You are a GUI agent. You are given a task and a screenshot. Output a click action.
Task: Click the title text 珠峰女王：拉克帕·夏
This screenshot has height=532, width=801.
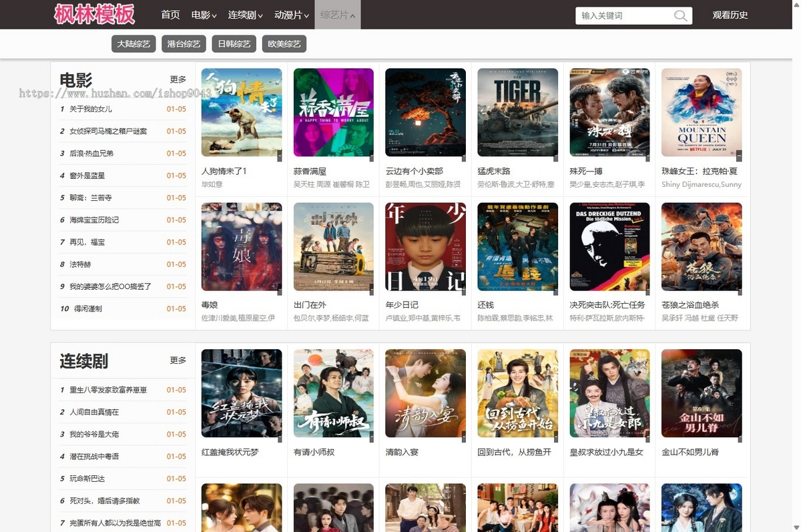pos(700,172)
